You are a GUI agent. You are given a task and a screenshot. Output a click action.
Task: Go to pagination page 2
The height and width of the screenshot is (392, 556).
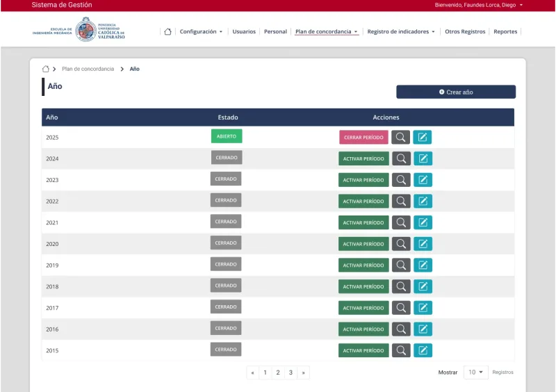tap(277, 373)
